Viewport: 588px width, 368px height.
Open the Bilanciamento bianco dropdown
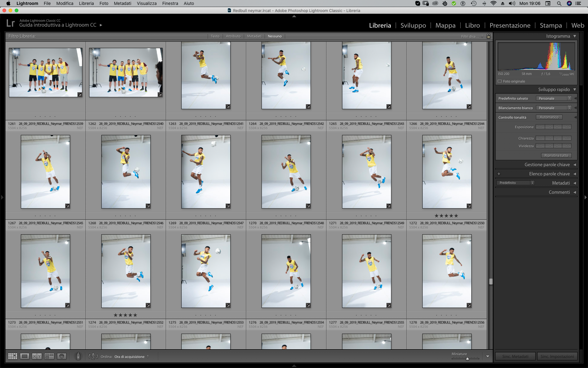(554, 108)
